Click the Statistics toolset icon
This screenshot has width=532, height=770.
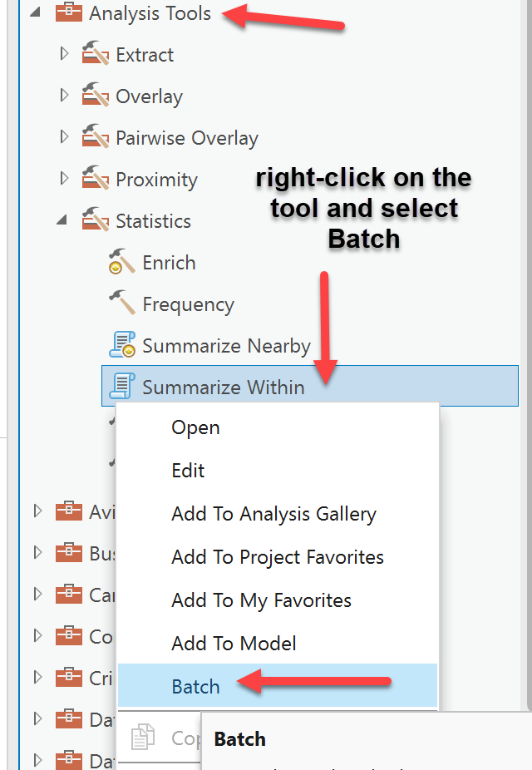coord(96,221)
